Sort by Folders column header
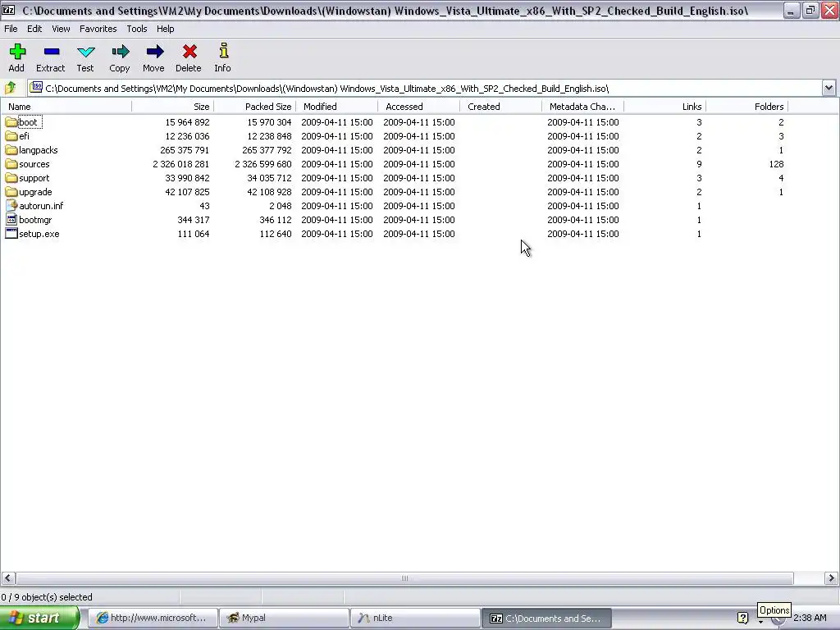This screenshot has height=630, width=840. coord(746,107)
